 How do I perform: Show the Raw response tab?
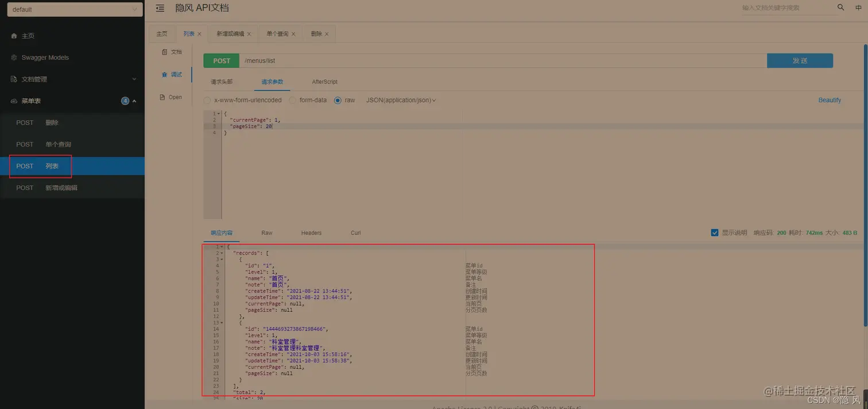click(x=267, y=233)
